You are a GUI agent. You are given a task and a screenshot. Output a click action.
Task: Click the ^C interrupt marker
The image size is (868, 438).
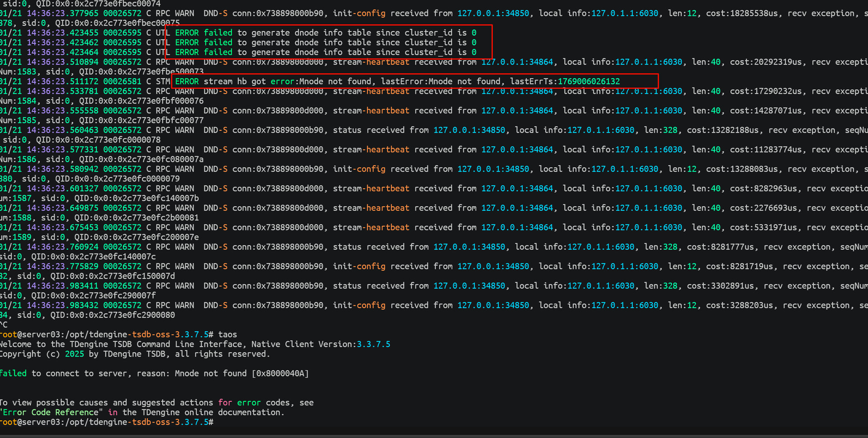coord(4,324)
